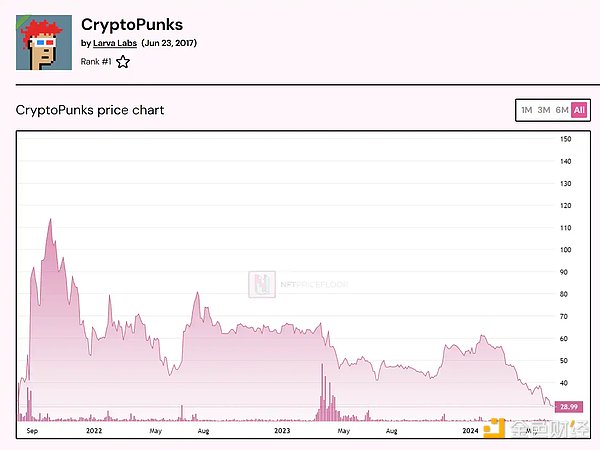Click the Rank #1 label

[95, 61]
